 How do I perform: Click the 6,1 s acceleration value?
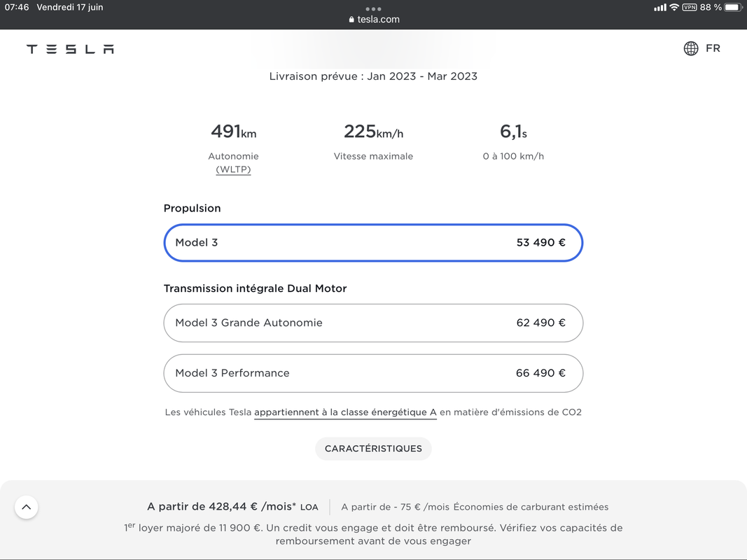coord(513,132)
